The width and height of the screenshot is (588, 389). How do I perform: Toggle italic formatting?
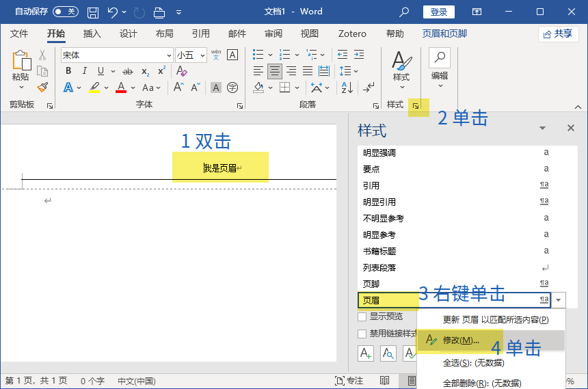pos(84,70)
